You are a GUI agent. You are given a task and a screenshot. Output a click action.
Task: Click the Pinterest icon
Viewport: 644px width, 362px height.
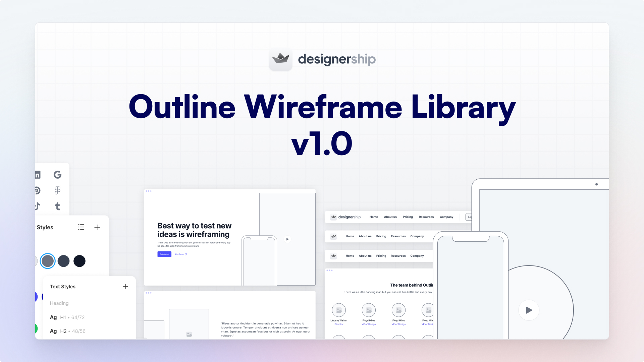(x=37, y=190)
